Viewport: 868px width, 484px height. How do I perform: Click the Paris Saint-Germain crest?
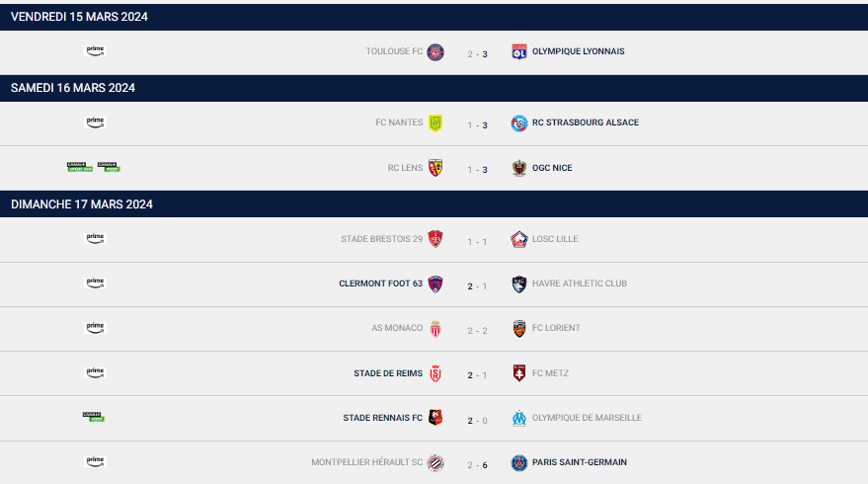pos(518,462)
